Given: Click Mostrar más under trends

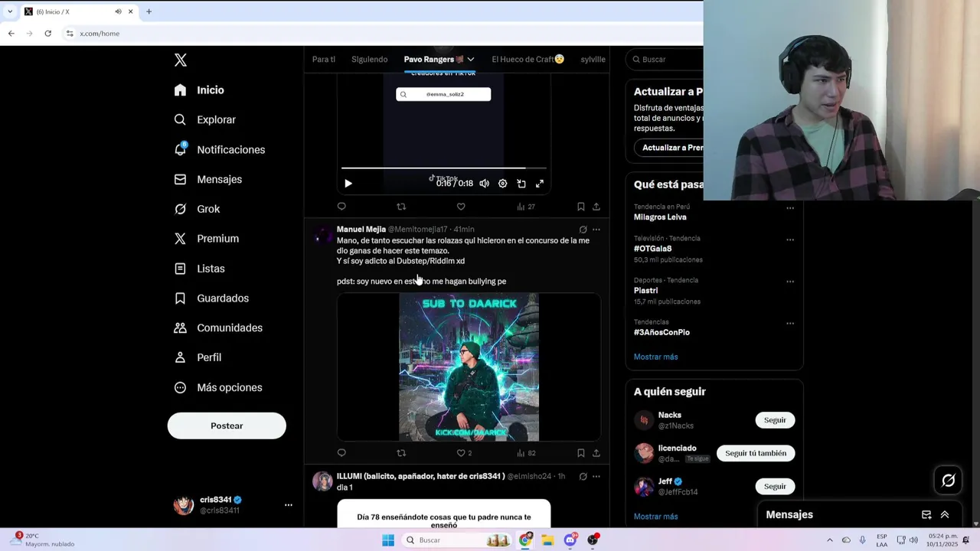Looking at the screenshot, I should [655, 357].
